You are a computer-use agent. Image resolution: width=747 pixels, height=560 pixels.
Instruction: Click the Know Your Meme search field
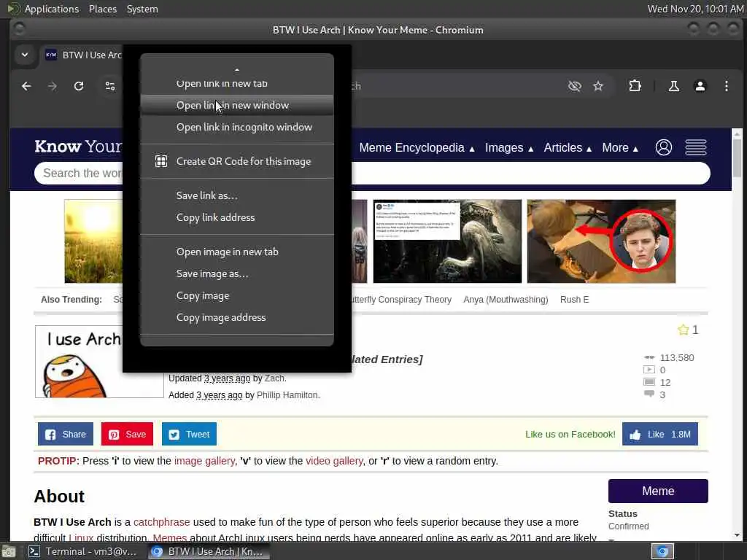pyautogui.click(x=371, y=174)
